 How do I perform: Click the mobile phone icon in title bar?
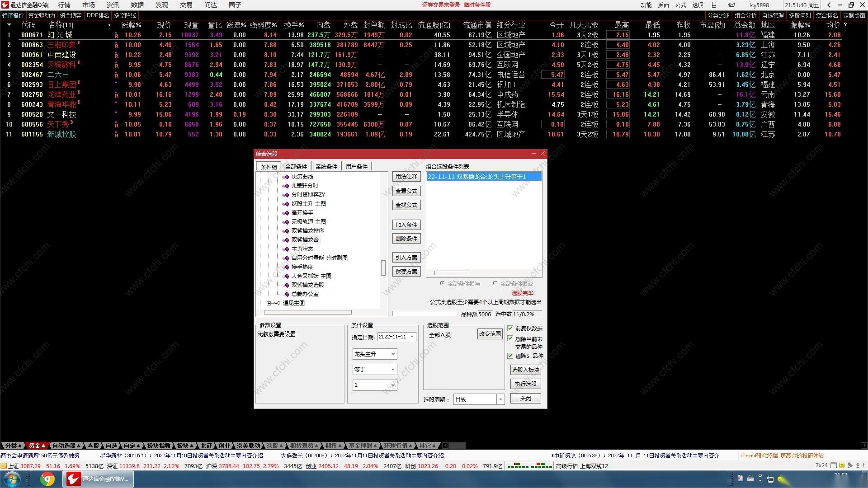[x=714, y=5]
